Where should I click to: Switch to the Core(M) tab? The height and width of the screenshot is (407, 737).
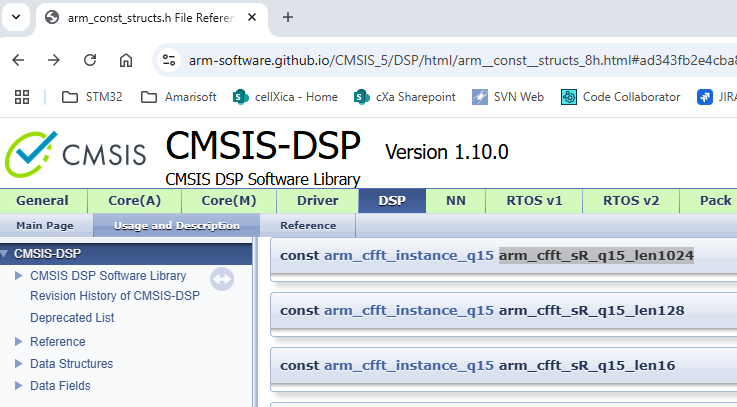(229, 201)
